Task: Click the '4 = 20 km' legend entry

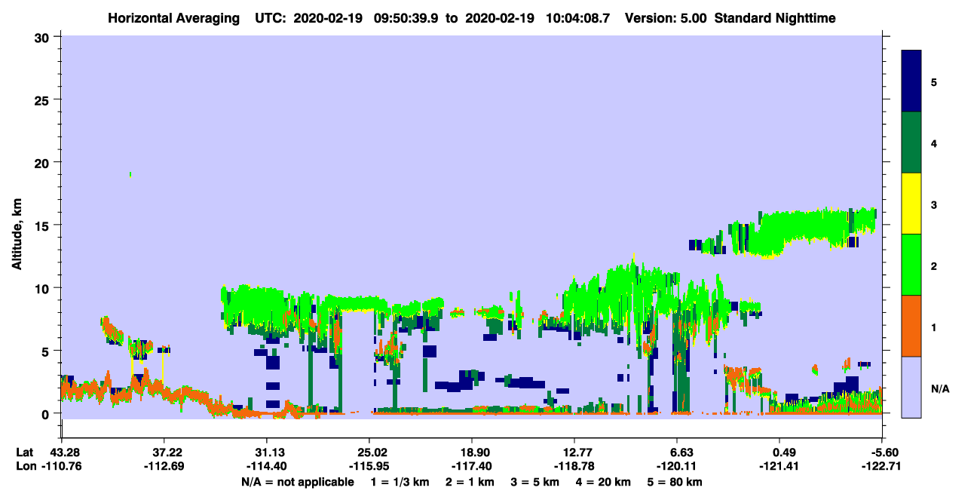Action: 605,482
